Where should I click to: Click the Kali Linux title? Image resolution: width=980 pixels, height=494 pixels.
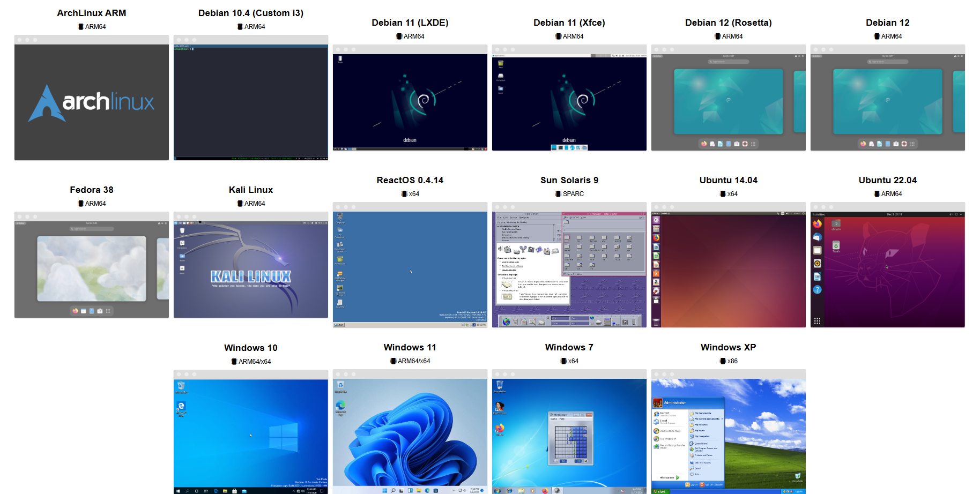tap(251, 190)
